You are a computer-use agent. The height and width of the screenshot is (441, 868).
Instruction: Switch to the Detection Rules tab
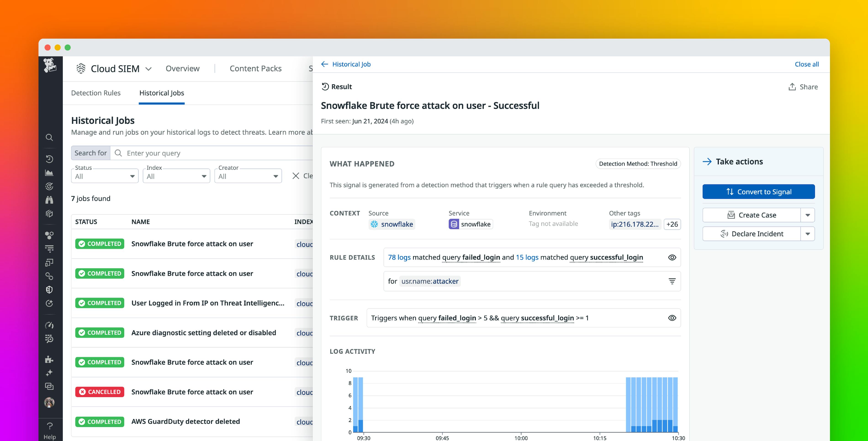pyautogui.click(x=96, y=93)
